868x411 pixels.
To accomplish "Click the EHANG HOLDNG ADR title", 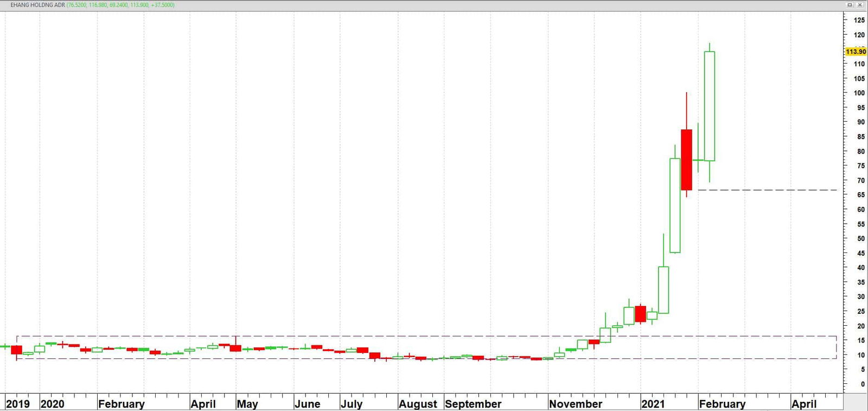I will click(x=37, y=5).
